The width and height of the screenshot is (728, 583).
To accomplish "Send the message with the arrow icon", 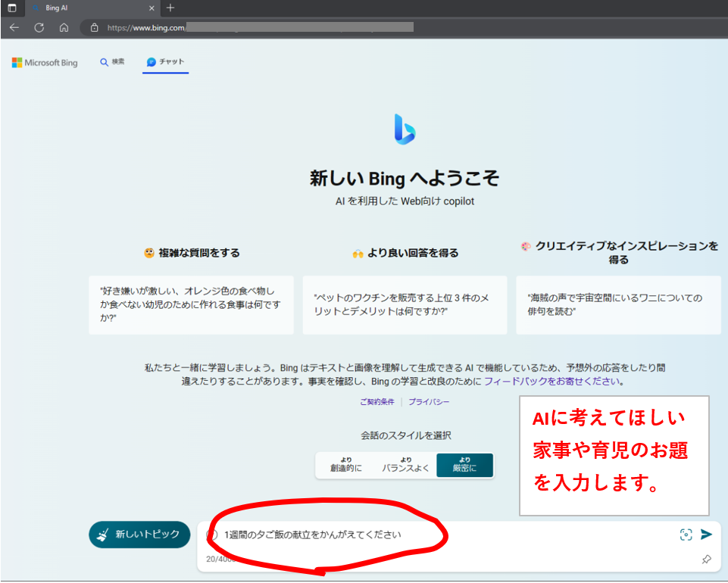I will coord(706,535).
